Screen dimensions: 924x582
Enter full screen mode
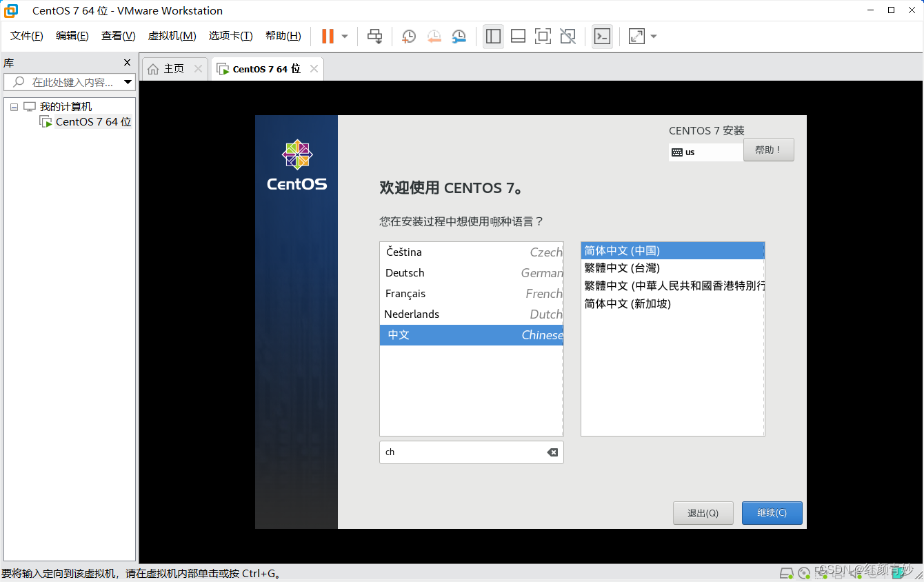tap(543, 37)
